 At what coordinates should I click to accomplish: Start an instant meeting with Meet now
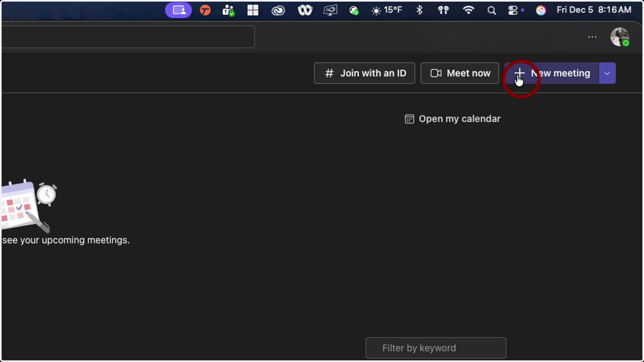(460, 73)
